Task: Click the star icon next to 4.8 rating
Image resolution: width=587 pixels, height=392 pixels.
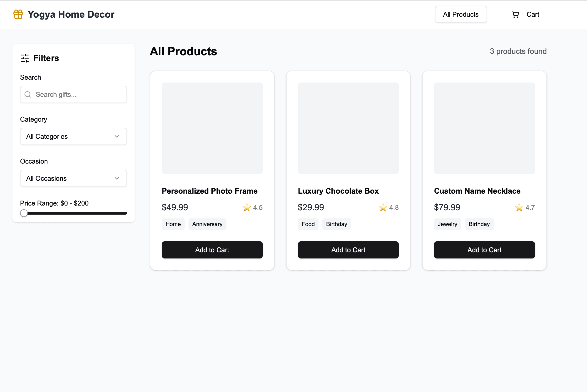Action: pos(383,207)
